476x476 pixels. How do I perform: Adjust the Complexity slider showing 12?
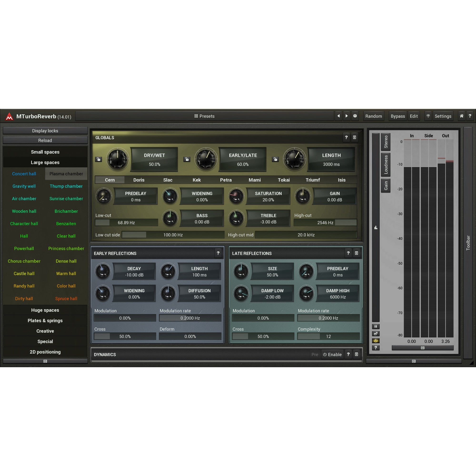click(x=328, y=336)
